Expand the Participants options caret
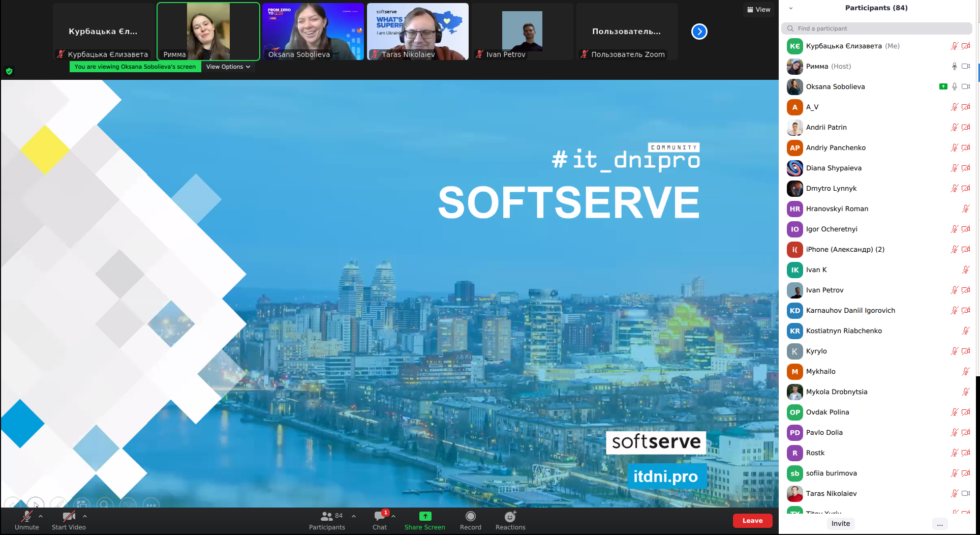This screenshot has width=980, height=535. 354,516
